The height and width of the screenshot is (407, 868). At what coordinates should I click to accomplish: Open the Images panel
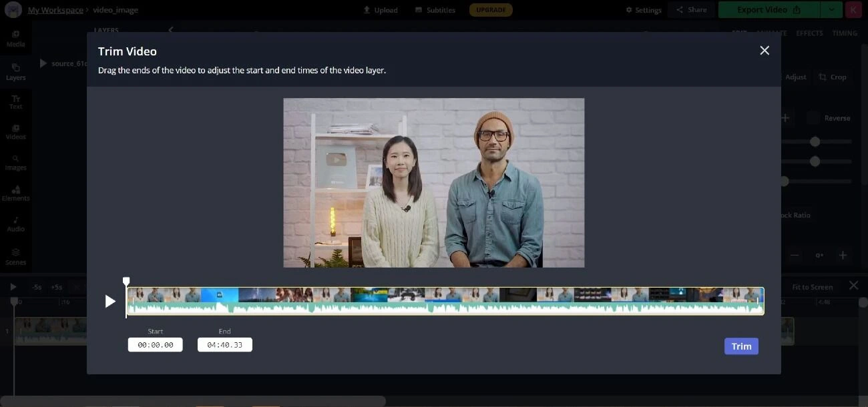15,162
